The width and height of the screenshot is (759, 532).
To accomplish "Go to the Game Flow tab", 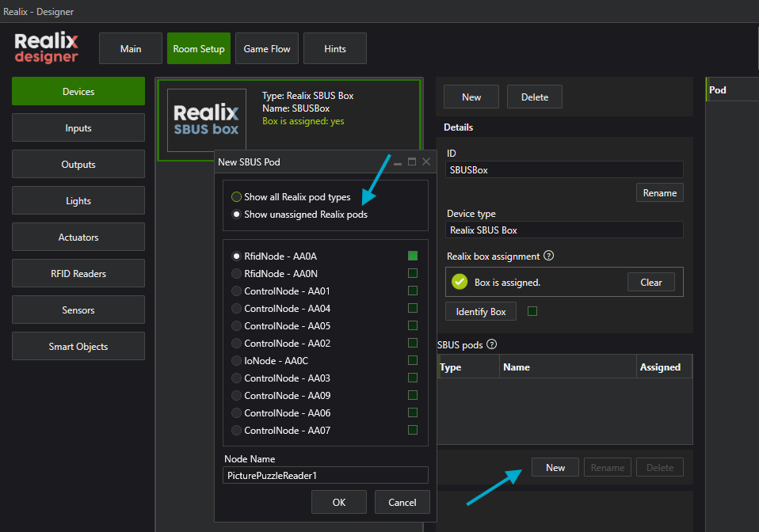I will pyautogui.click(x=267, y=48).
